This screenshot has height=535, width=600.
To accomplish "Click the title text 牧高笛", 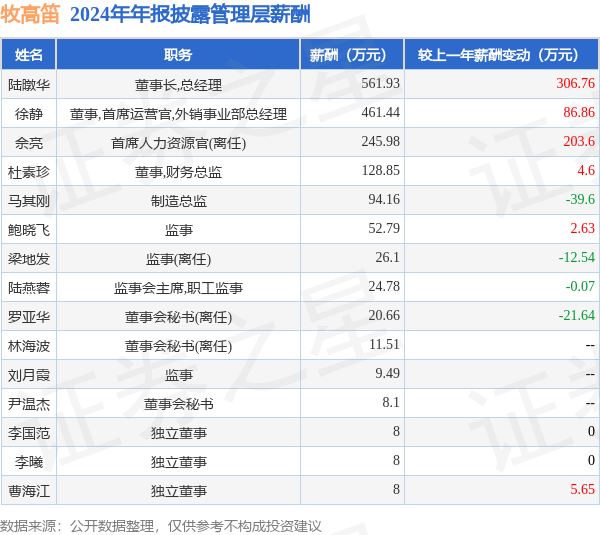I will [x=30, y=15].
